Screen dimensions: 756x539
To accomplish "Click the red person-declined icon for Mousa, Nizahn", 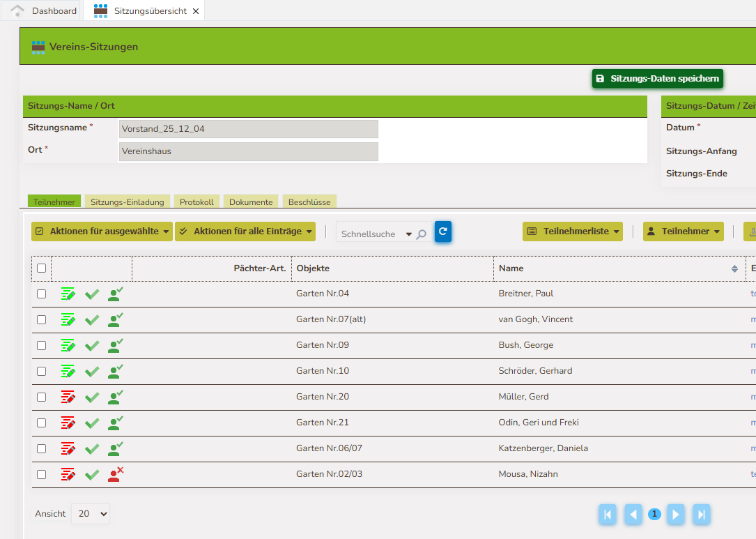I will tap(115, 475).
